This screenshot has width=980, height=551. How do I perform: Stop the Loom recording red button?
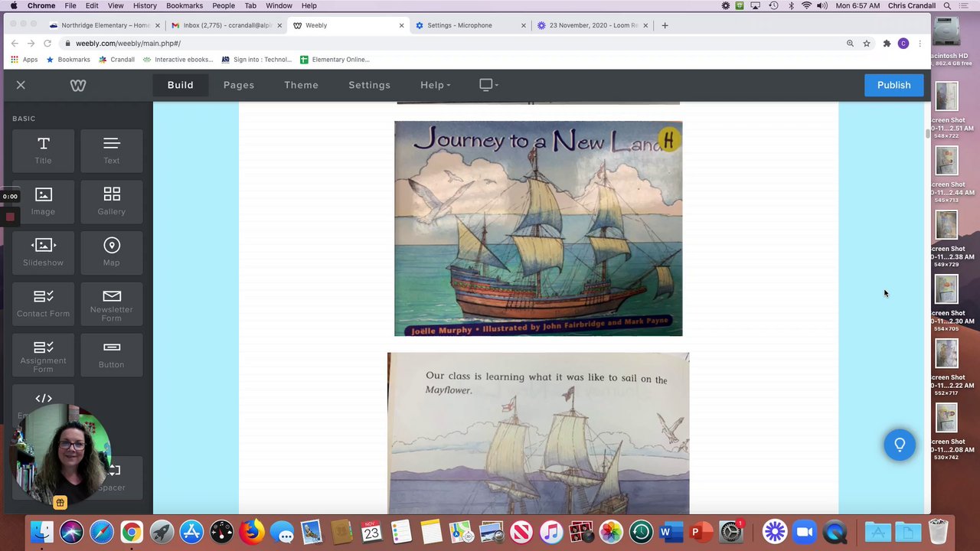(x=10, y=217)
